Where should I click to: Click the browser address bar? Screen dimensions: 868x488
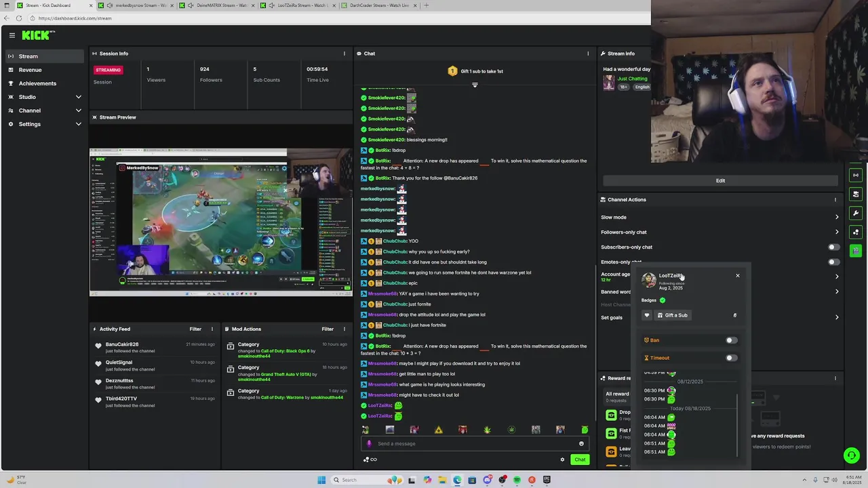(x=339, y=18)
